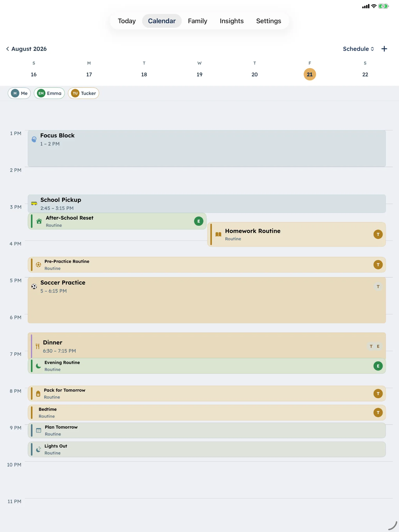Select Saturday the 22nd
Viewport: 399px width, 532px height.
[365, 75]
